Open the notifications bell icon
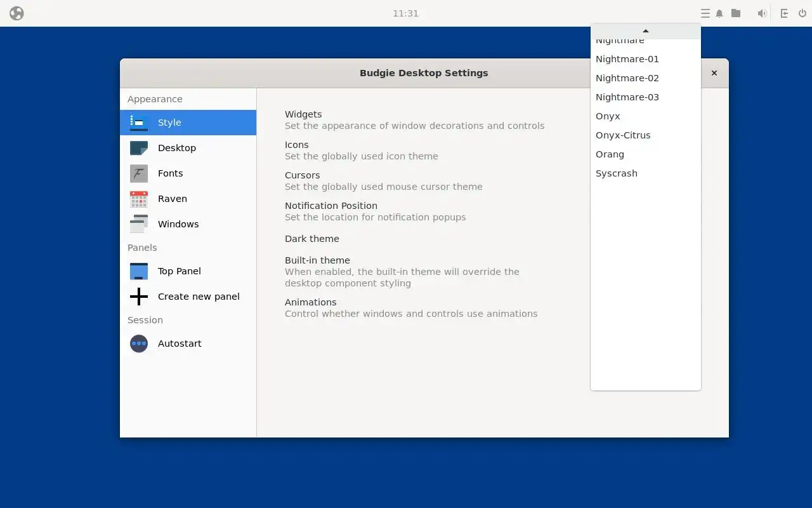 (719, 13)
